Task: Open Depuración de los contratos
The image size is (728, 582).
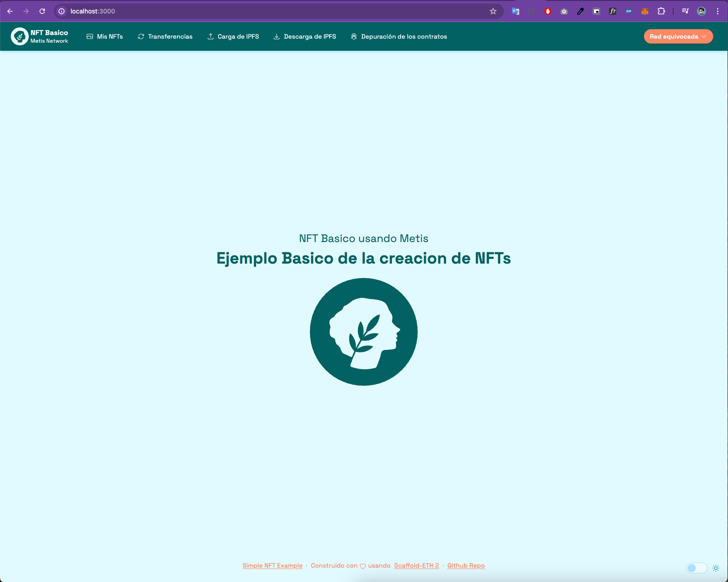Action: (x=399, y=36)
